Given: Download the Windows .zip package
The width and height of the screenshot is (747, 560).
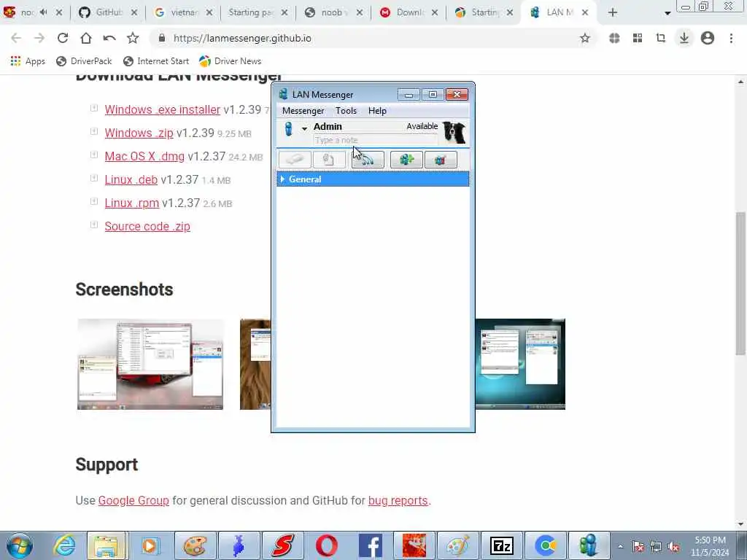Looking at the screenshot, I should click(x=139, y=133).
